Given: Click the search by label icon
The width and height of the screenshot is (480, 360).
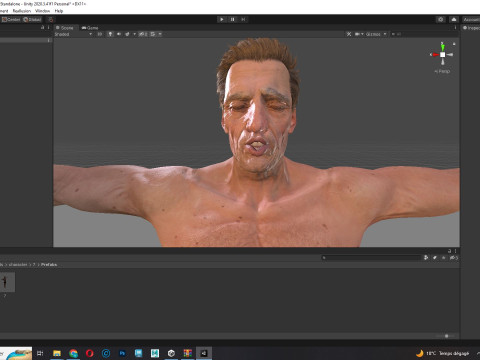Looking at the screenshot, I should tap(435, 257).
